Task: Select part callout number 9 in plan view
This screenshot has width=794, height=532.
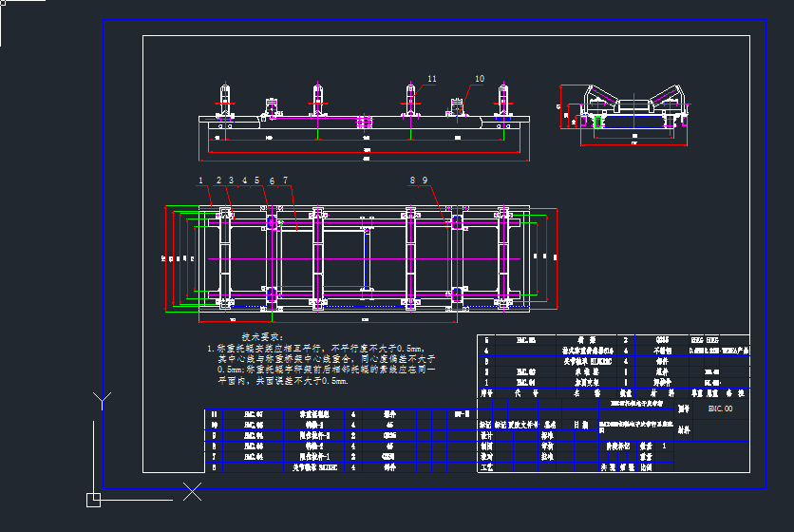Action: 425,180
